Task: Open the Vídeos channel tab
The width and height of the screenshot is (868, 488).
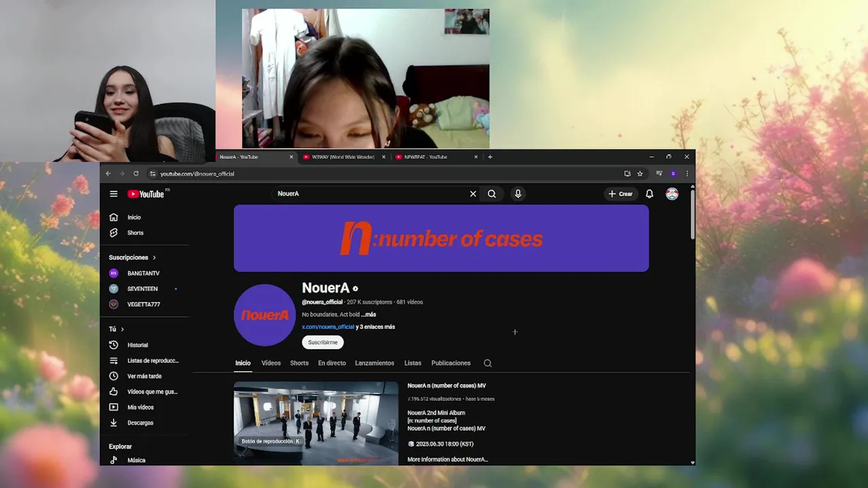Action: [x=271, y=363]
